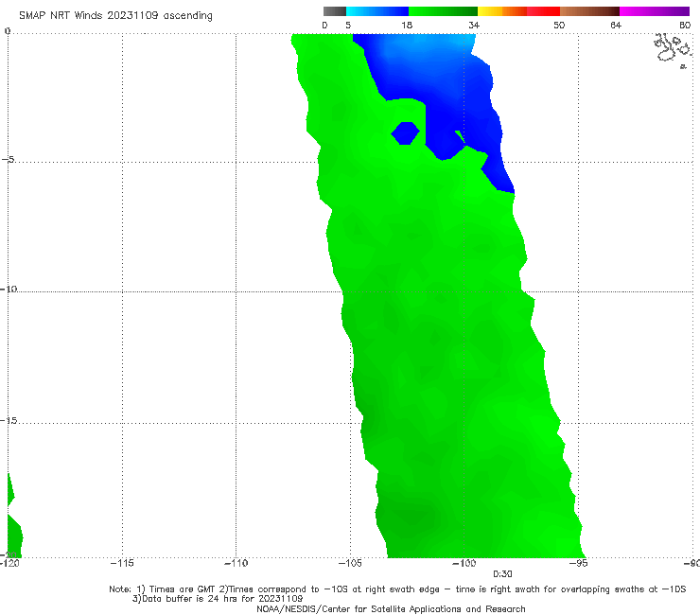This screenshot has height=615, width=700.
Task: Click the longitude label '-105'
Action: point(350,563)
